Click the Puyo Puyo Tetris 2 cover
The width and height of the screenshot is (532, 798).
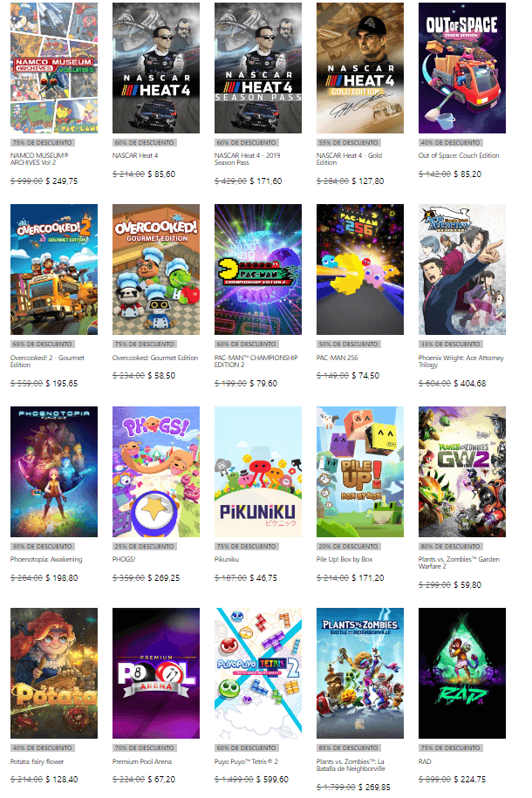pos(258,672)
